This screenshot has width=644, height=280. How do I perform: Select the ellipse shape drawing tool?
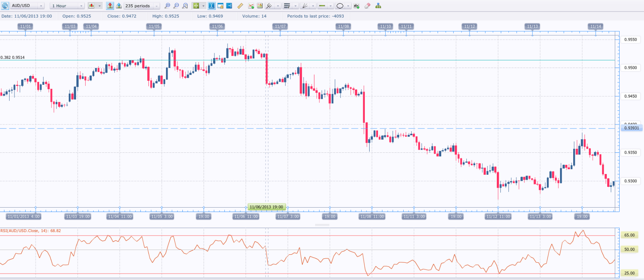[x=340, y=6]
